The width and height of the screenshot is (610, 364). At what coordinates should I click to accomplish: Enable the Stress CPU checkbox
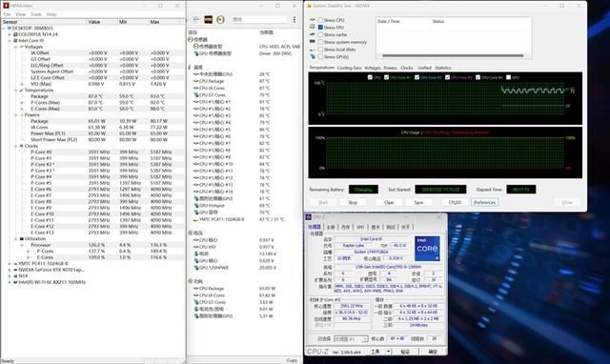320,20
